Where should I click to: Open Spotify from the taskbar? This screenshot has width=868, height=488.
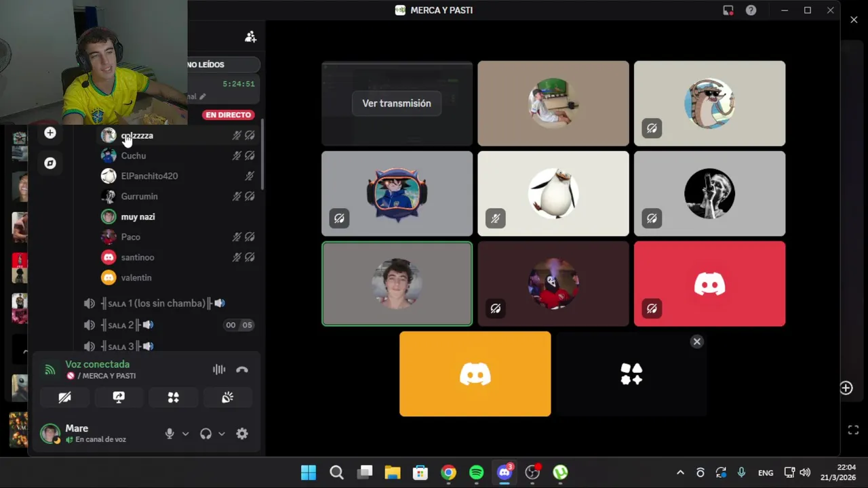[477, 472]
